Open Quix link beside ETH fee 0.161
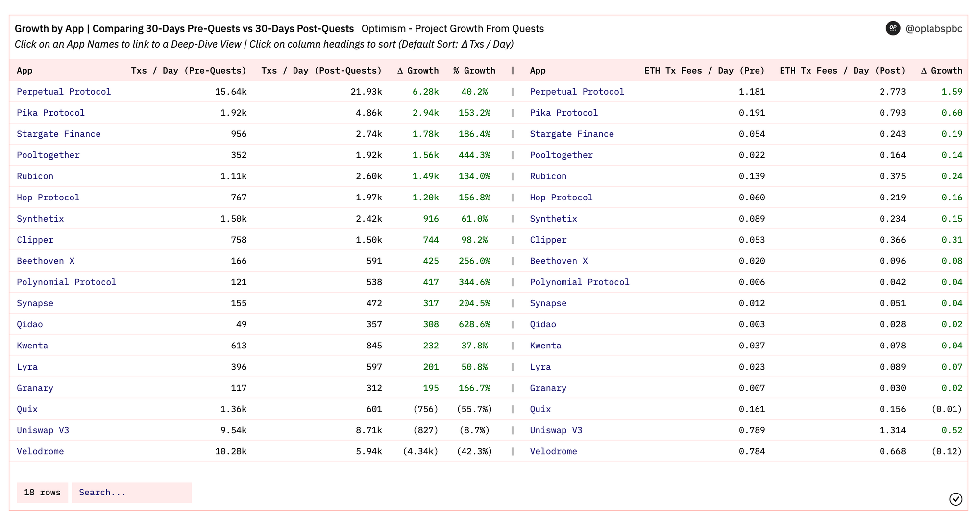Viewport: 980px width, 519px height. pos(540,409)
